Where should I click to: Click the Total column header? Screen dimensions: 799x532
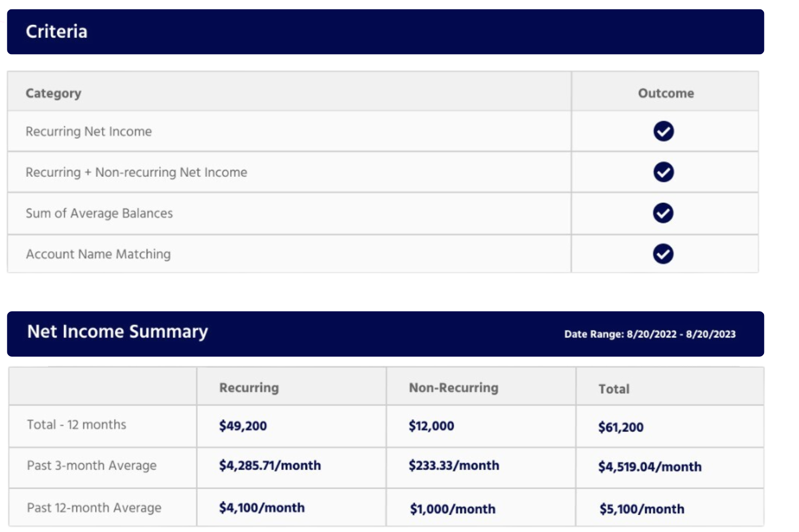(x=614, y=389)
